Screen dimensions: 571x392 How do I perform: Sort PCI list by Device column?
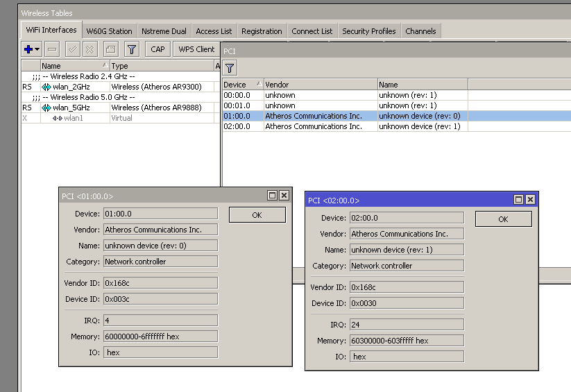243,85
